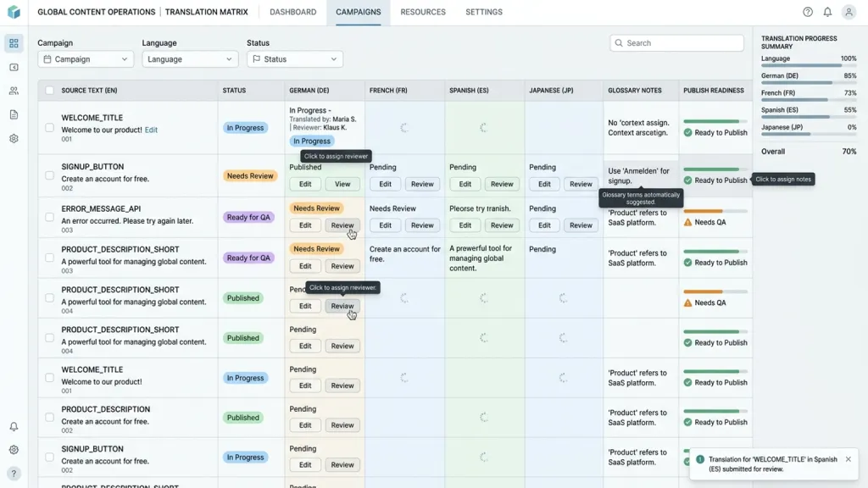The height and width of the screenshot is (488, 868).
Task: Click Review in SIGNUP_BUTTON Japanese cell
Action: (x=581, y=184)
